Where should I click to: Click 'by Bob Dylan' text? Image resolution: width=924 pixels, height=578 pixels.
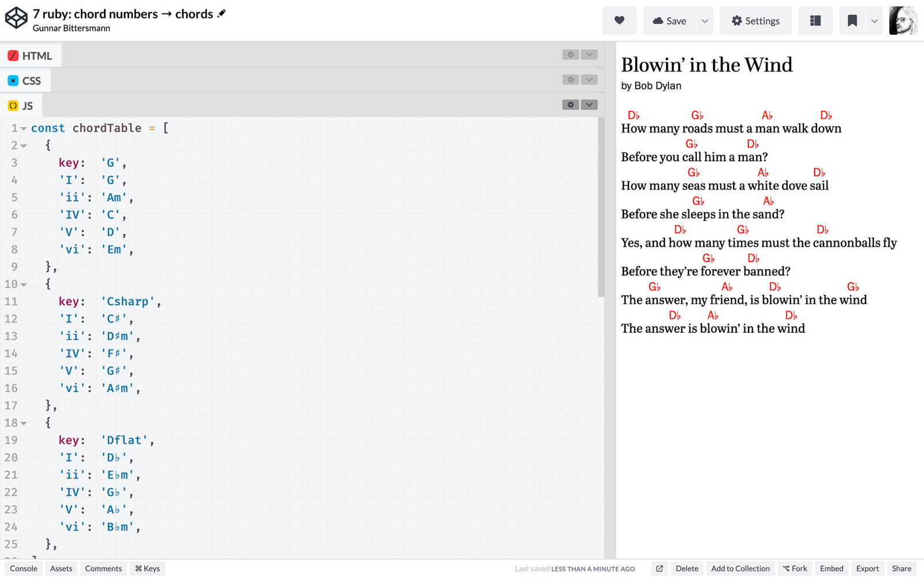click(x=651, y=86)
